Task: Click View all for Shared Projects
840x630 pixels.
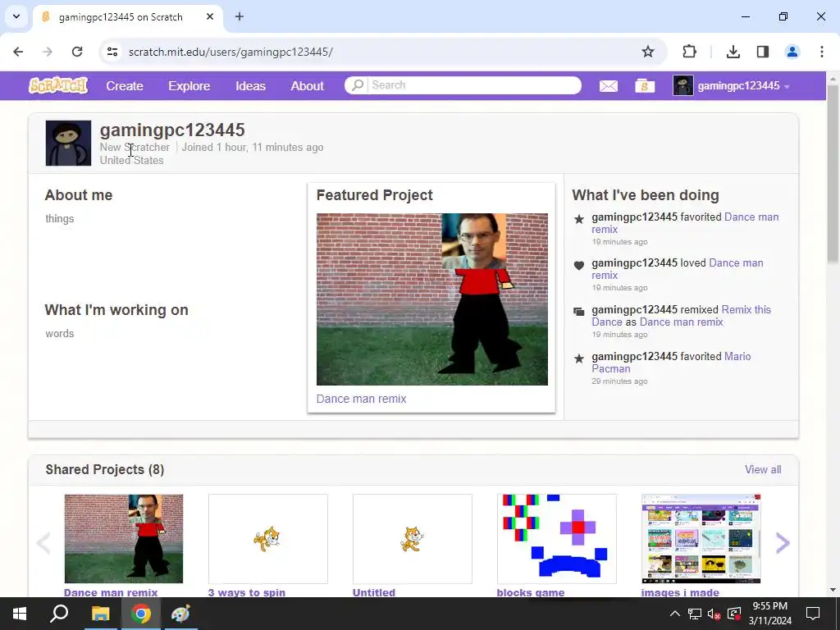Action: [x=762, y=469]
